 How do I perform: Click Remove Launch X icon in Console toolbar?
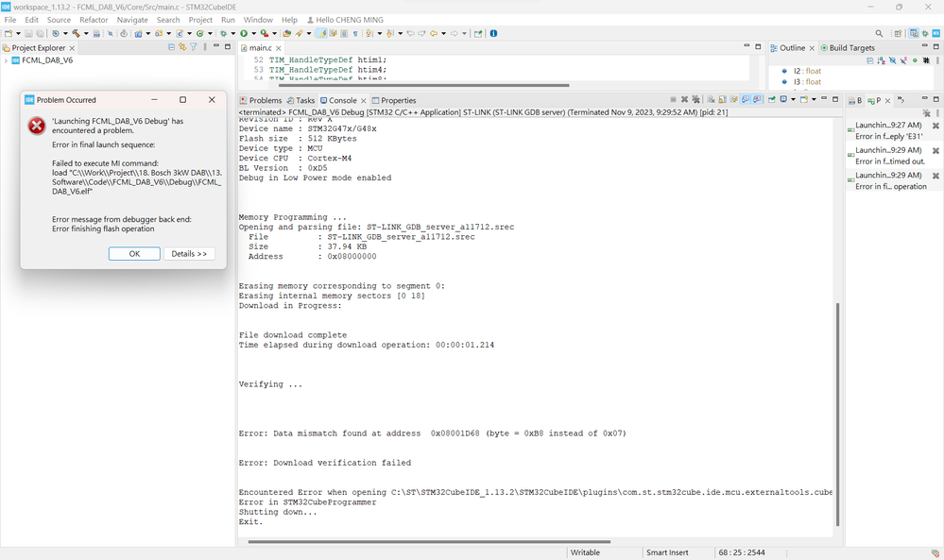(684, 99)
